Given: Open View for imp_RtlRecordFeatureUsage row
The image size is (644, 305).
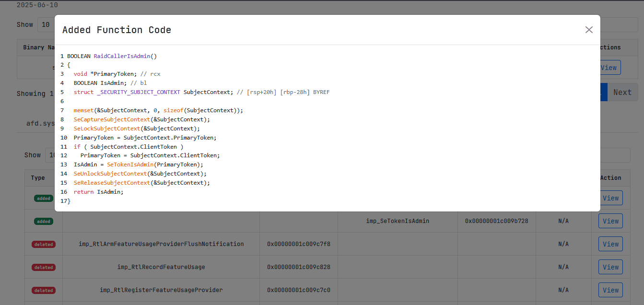Looking at the screenshot, I should (x=610, y=267).
